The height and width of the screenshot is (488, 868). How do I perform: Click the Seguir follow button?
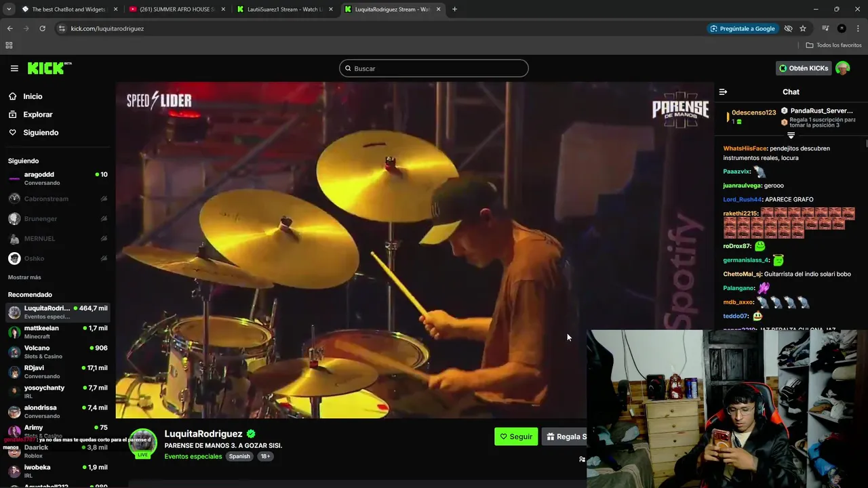(516, 436)
